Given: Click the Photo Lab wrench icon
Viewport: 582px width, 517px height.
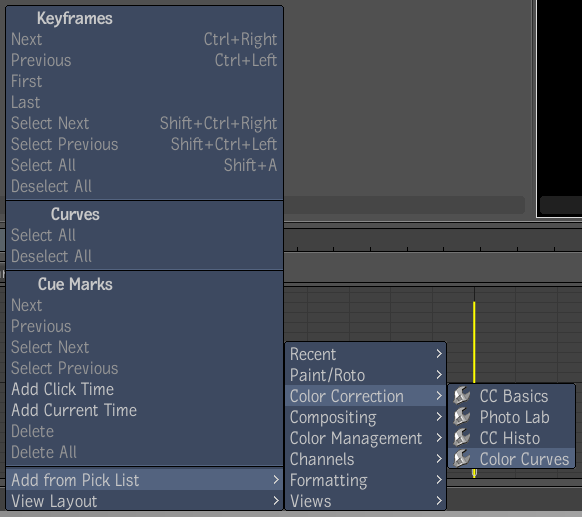Looking at the screenshot, I should click(462, 416).
